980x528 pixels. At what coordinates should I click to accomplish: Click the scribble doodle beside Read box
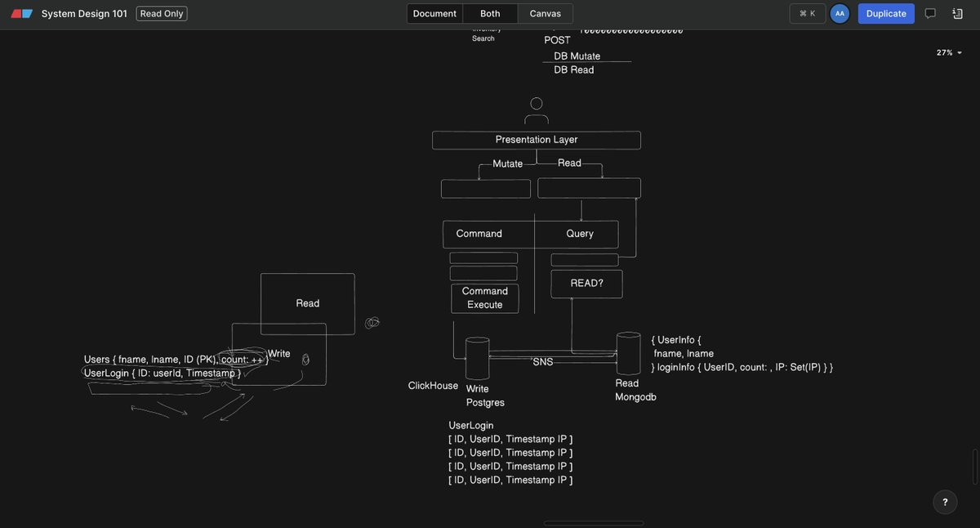click(372, 323)
